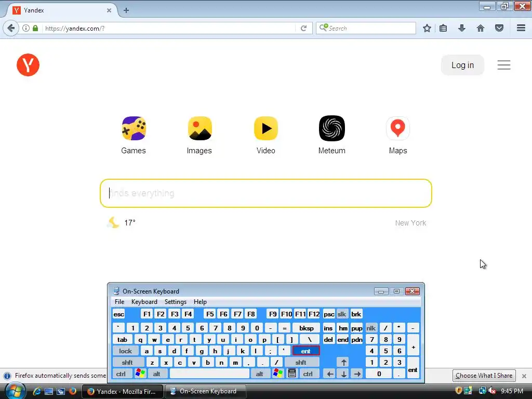Toggle the slk scroll lock key

point(342,314)
